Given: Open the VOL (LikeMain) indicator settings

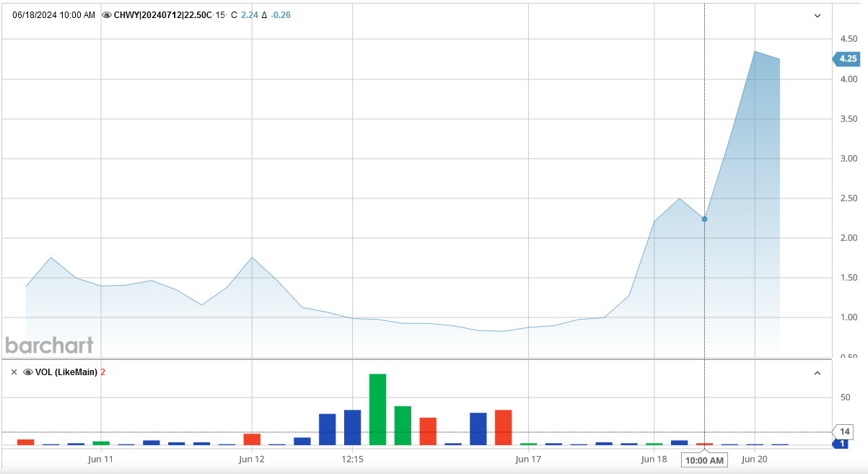Looking at the screenshot, I should click(x=66, y=372).
